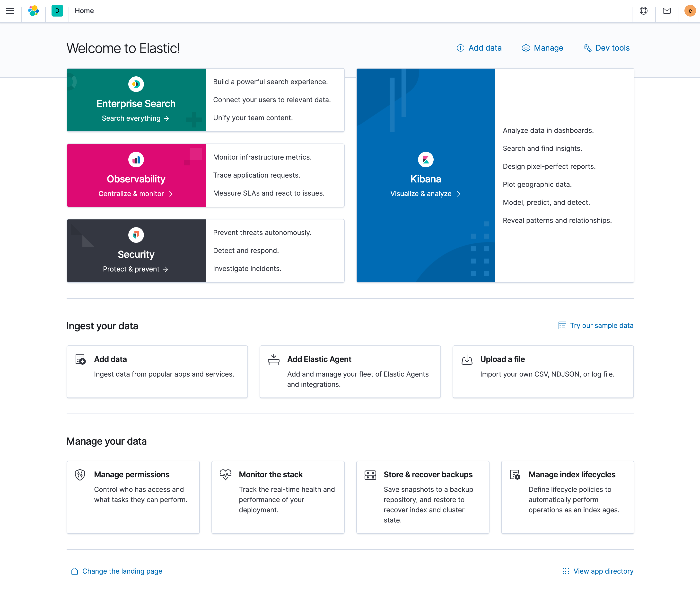
Task: Open Protect & prevent link
Action: pos(135,269)
